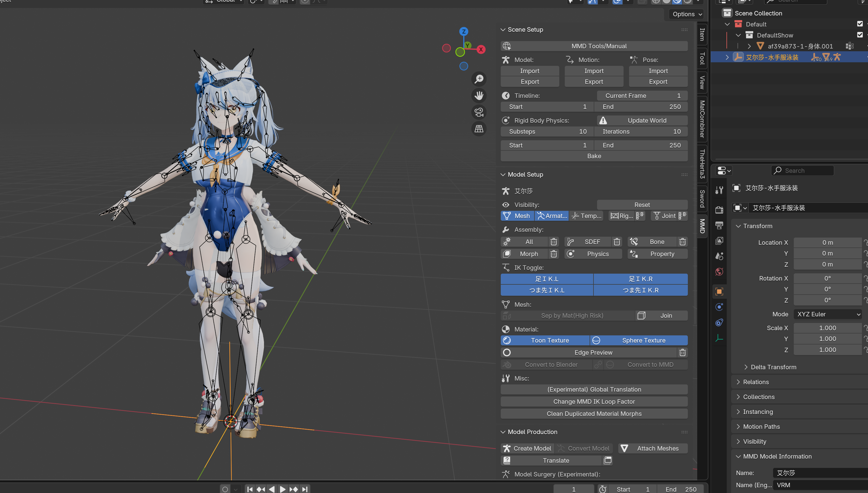Switch to the Item sidebar tab
Viewport: 868px width, 493px height.
point(702,34)
